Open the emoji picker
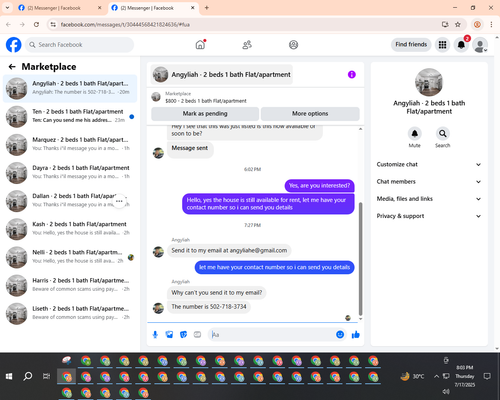Screen dimensions: 500x400 pyautogui.click(x=340, y=334)
